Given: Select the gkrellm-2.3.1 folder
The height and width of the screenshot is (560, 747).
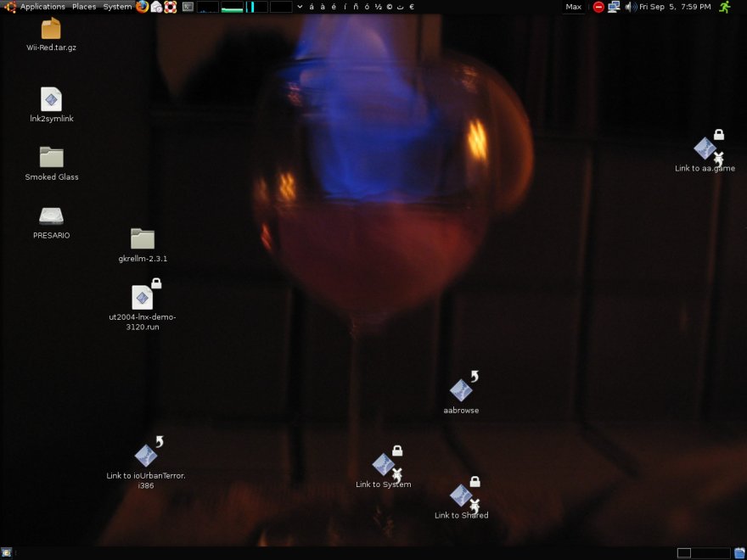Looking at the screenshot, I should [x=143, y=238].
